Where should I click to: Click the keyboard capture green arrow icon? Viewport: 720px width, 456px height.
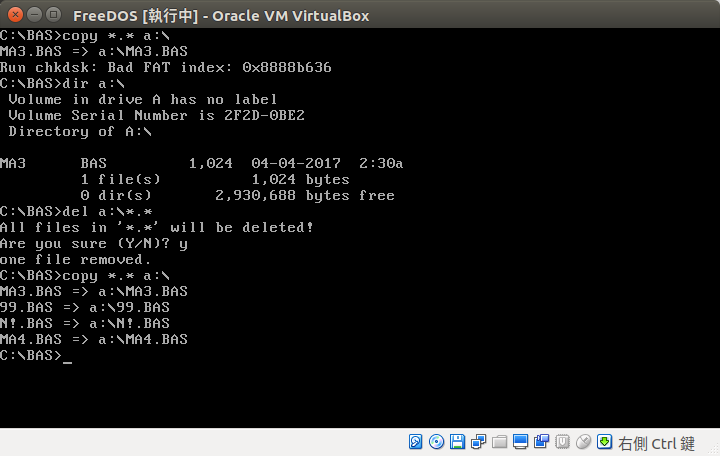pos(604,442)
